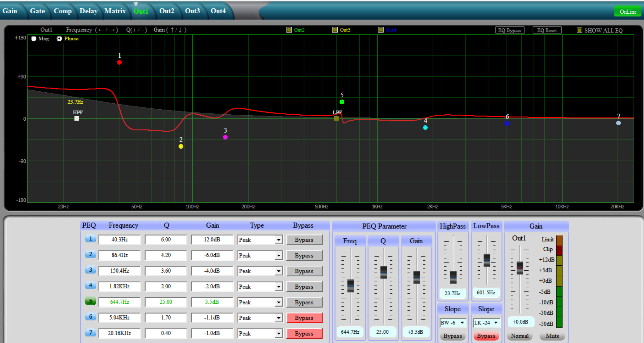Select PEQ band 1 number button
The image size is (644, 343).
pyautogui.click(x=90, y=239)
